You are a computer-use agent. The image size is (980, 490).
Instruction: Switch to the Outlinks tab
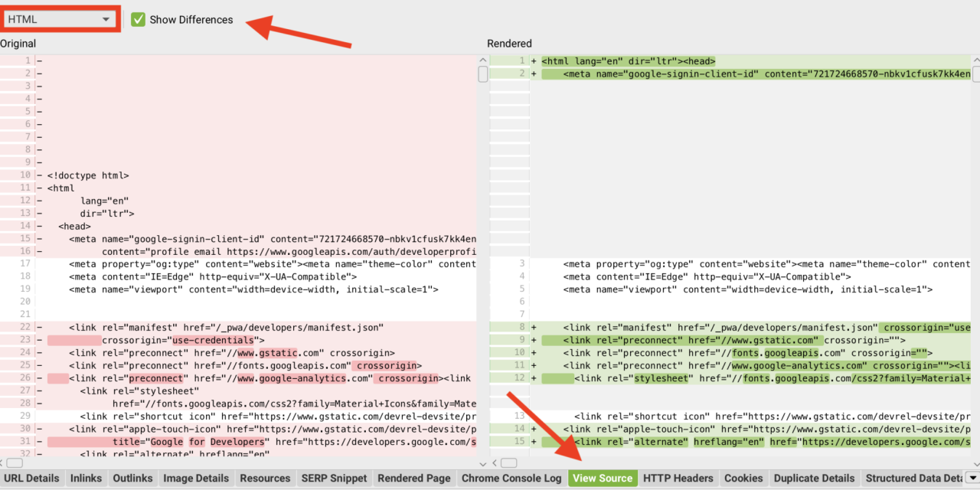(x=132, y=478)
